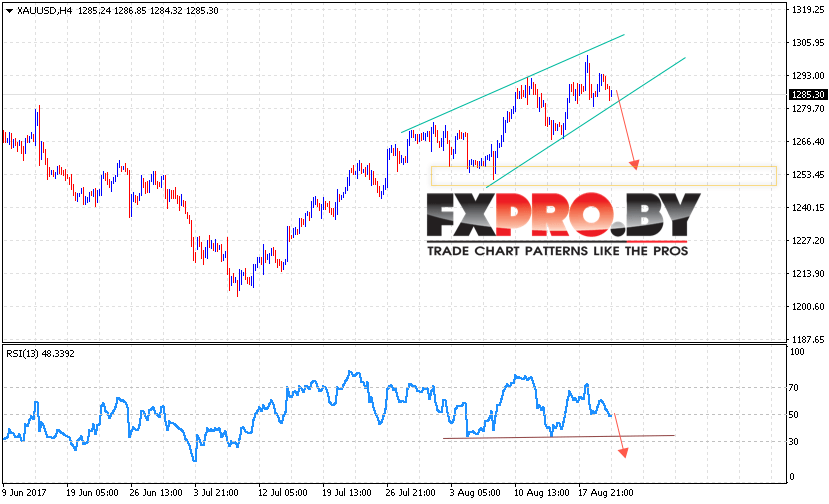Click the 19 Jun 05:00 time label
The image size is (829, 504).
tap(92, 492)
